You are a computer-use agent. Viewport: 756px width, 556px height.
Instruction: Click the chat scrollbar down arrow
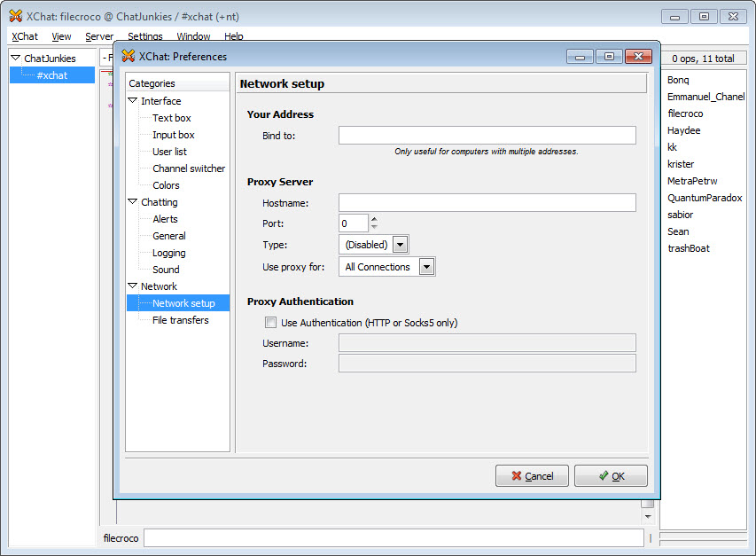click(x=648, y=516)
